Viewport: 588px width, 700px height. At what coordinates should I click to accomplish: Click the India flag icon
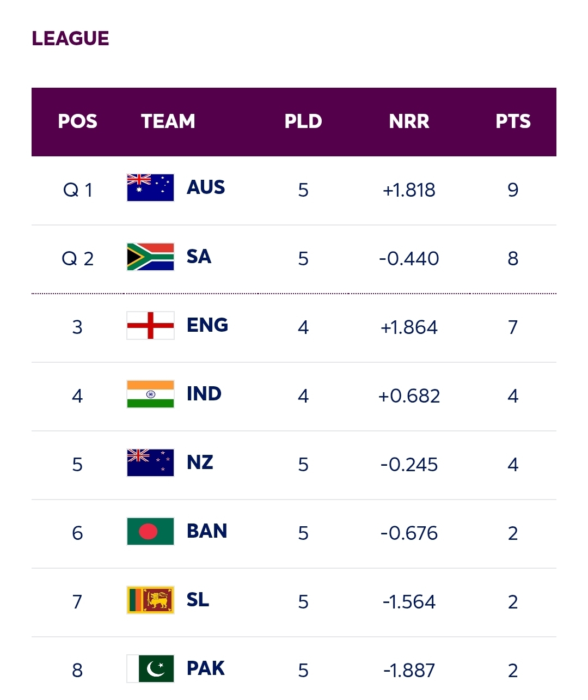coord(150,394)
